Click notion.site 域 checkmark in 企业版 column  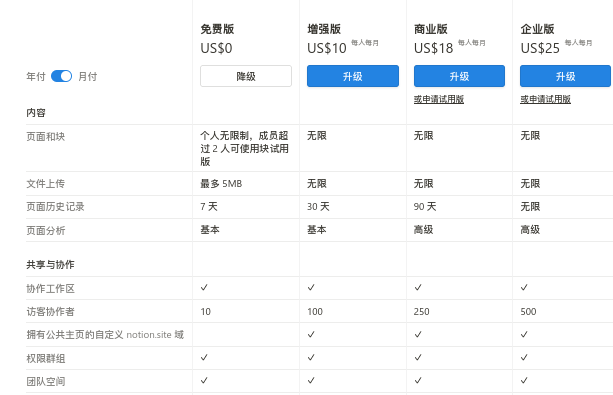click(524, 334)
